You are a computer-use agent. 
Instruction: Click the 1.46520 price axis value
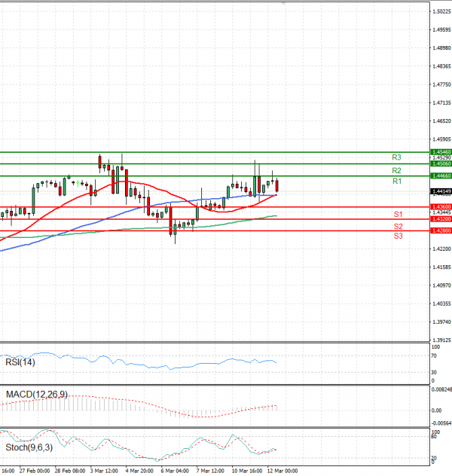pos(441,121)
